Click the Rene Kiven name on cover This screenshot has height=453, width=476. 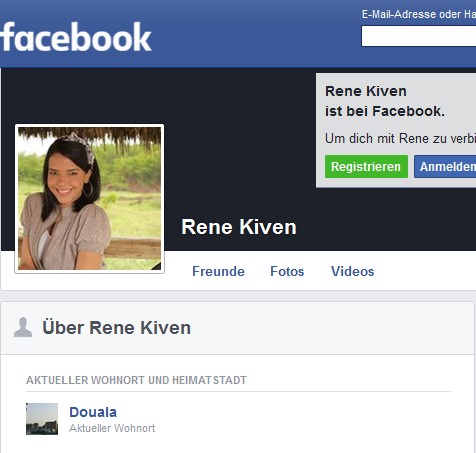(239, 227)
